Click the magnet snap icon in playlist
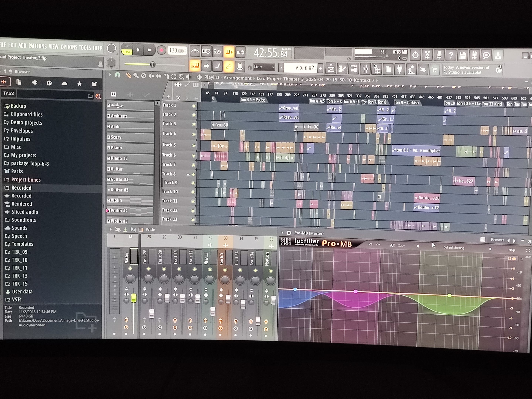532x399 pixels. tap(118, 75)
